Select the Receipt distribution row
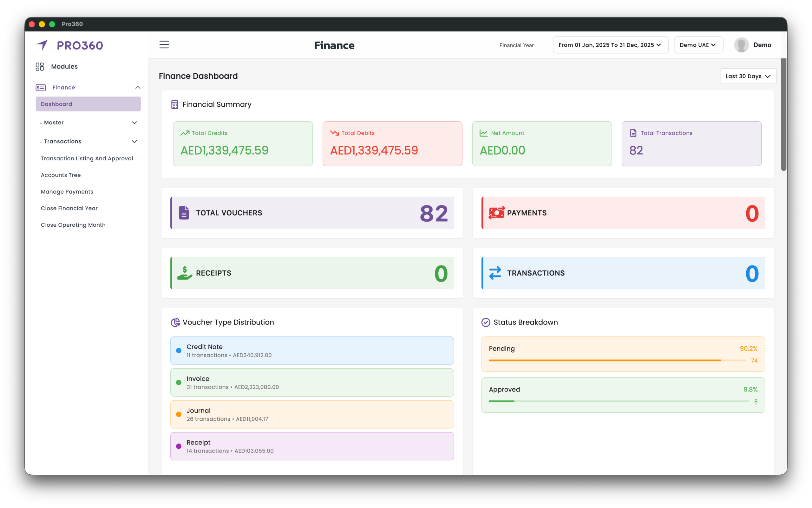812x508 pixels. [312, 446]
